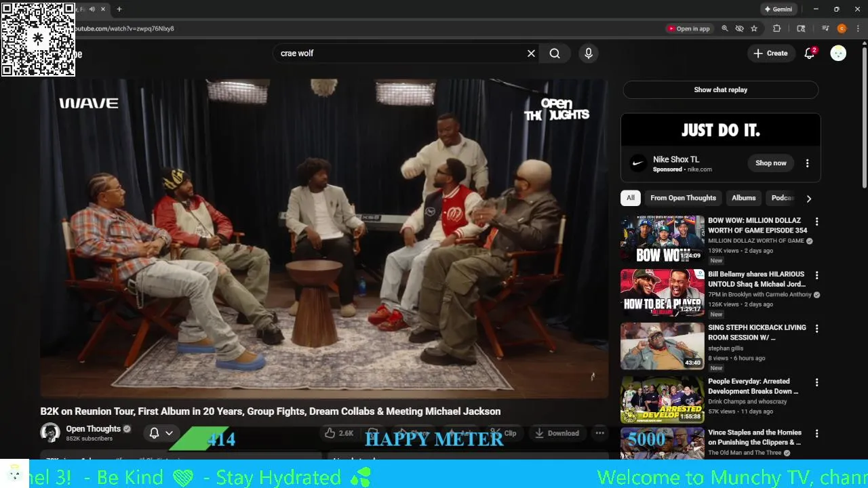This screenshot has height=488, width=868.
Task: Open options menu for Nike Shox TL ad
Action: tap(807, 163)
